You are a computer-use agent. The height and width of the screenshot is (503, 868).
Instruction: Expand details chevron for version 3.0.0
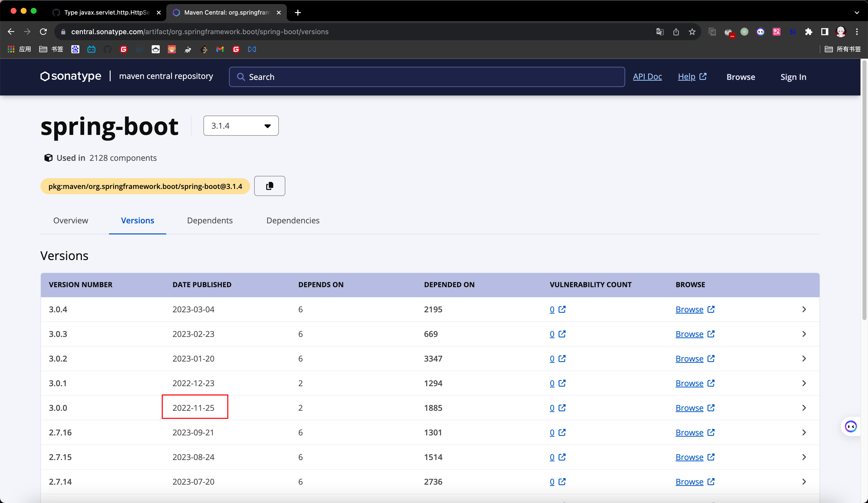(804, 408)
